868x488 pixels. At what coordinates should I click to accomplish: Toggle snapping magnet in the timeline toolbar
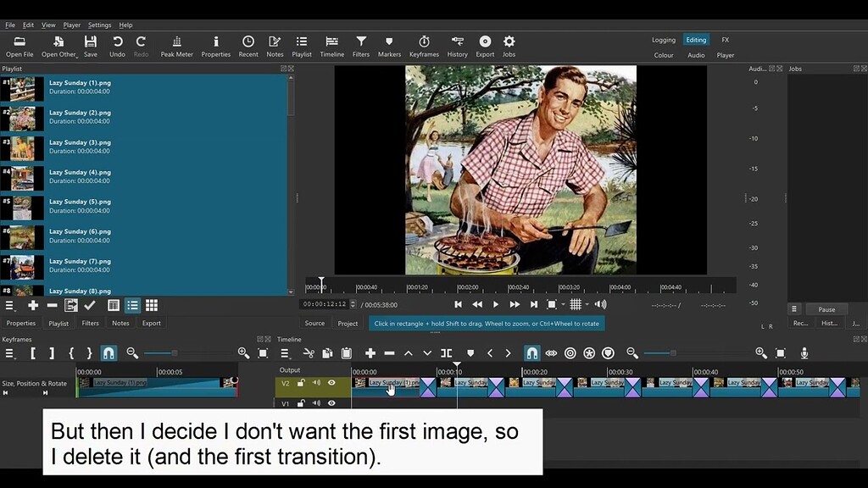point(532,352)
